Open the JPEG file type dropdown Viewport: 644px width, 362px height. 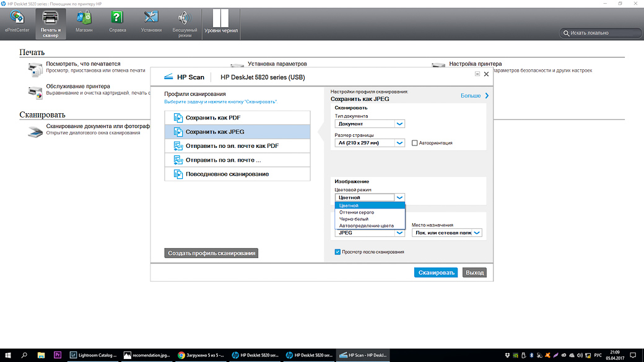coord(370,233)
